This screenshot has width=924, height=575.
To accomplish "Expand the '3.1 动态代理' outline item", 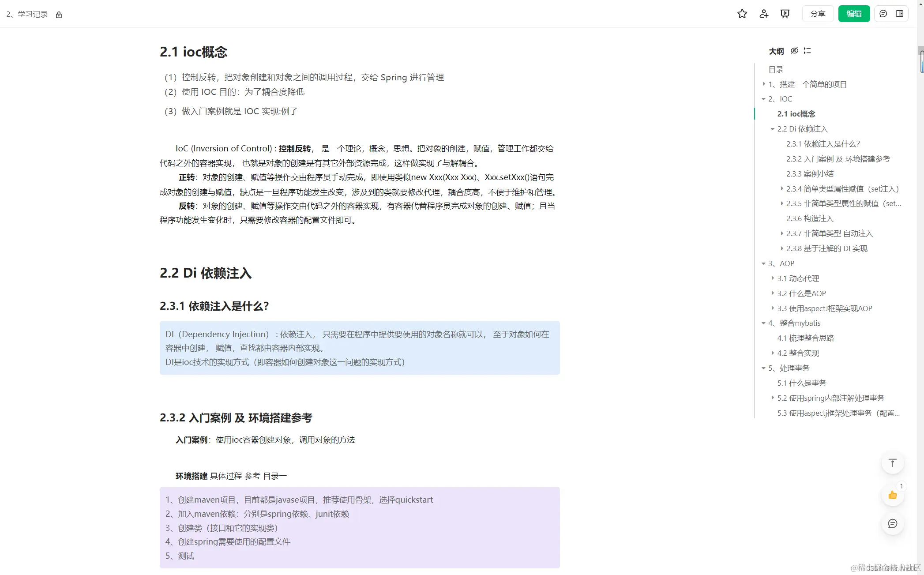I will 772,278.
